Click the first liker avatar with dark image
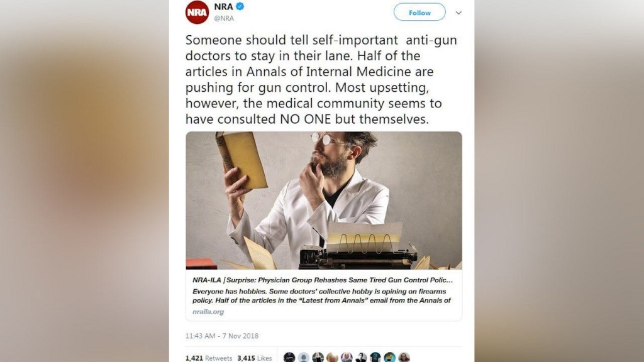The image size is (644, 362). [289, 357]
